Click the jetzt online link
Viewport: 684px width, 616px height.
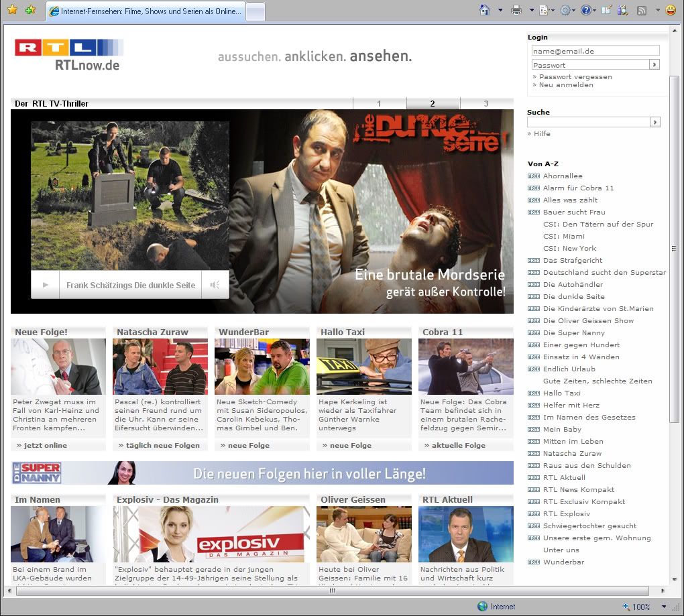point(46,446)
